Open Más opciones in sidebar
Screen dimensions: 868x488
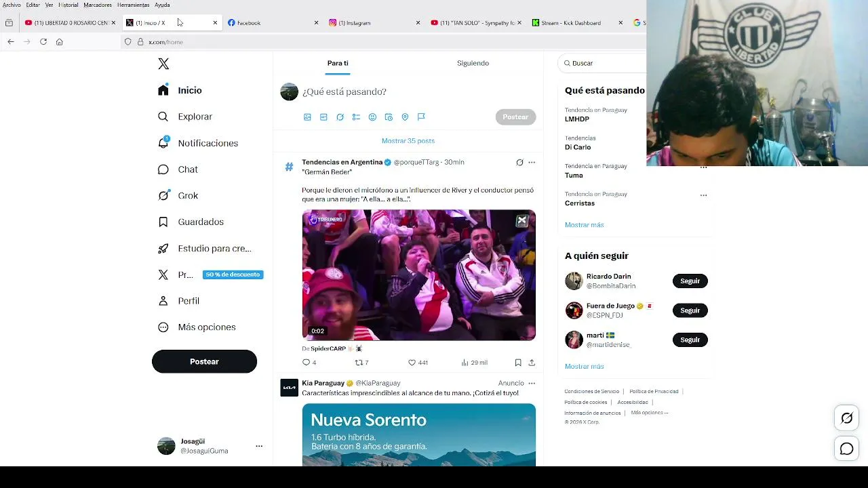pyautogui.click(x=197, y=327)
